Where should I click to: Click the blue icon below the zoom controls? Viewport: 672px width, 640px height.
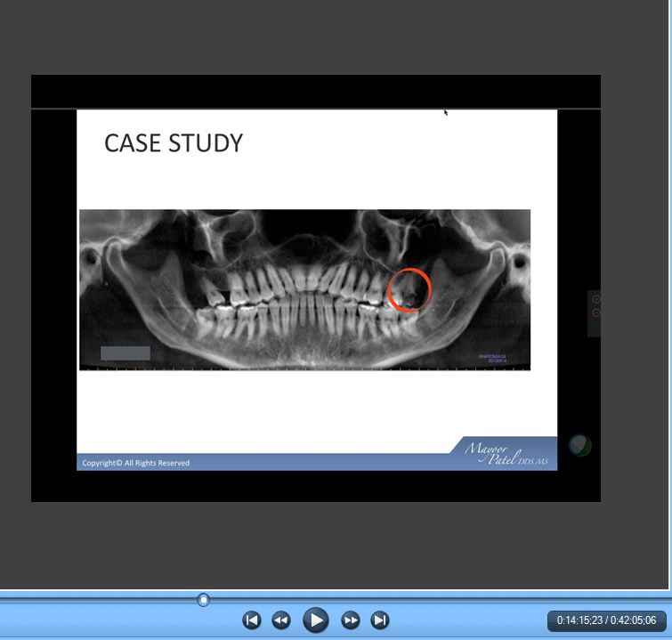coord(595,327)
